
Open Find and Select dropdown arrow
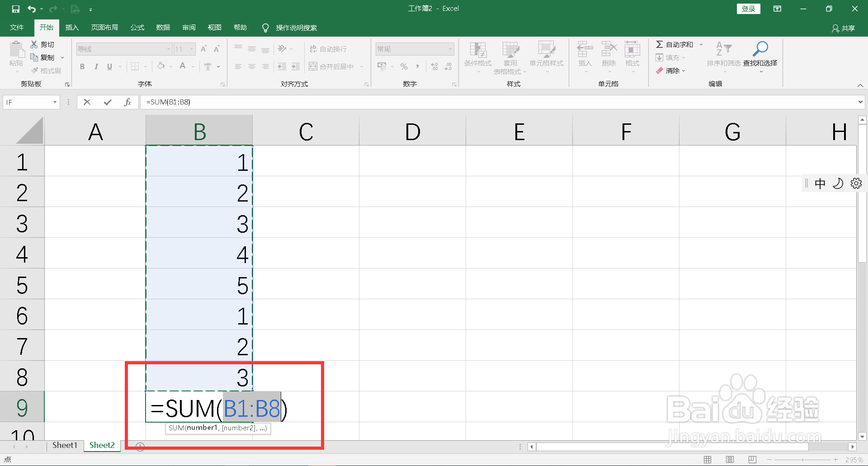pyautogui.click(x=761, y=71)
